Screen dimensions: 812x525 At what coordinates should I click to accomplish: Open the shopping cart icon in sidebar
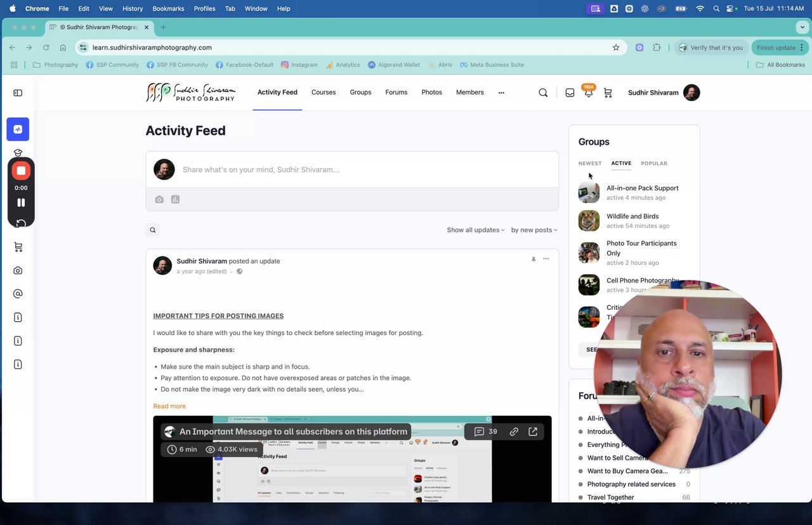[18, 247]
